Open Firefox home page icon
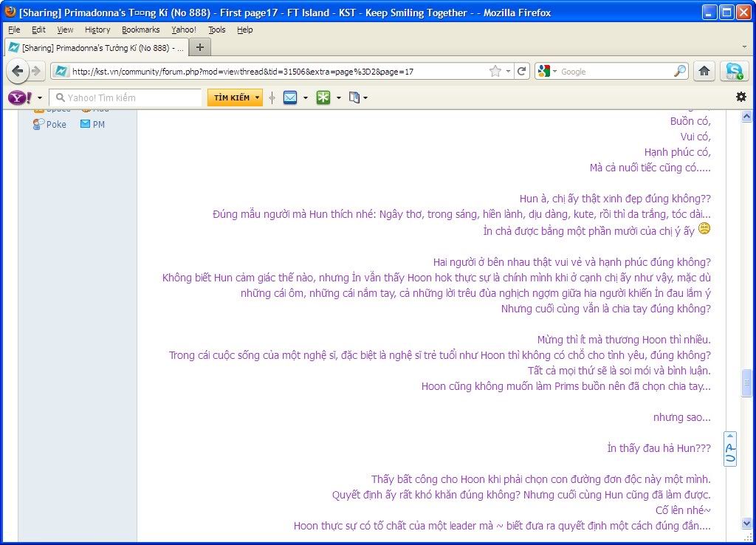 [704, 71]
